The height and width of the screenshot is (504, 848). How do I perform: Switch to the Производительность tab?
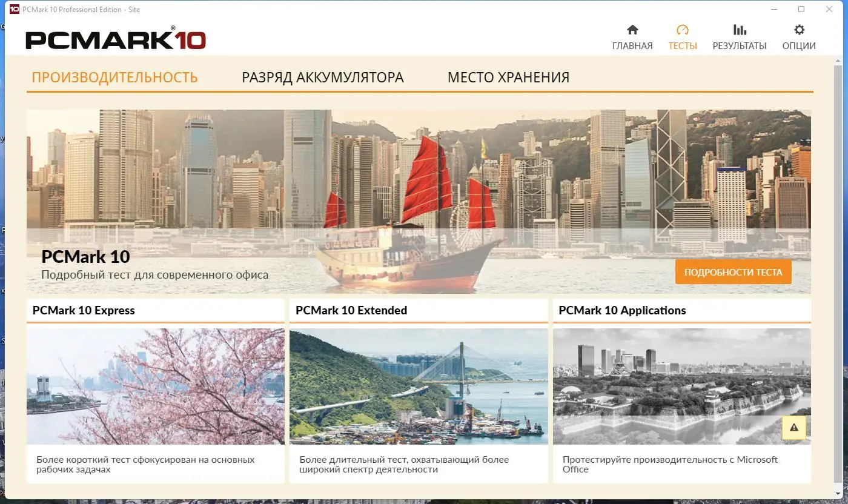(x=115, y=78)
